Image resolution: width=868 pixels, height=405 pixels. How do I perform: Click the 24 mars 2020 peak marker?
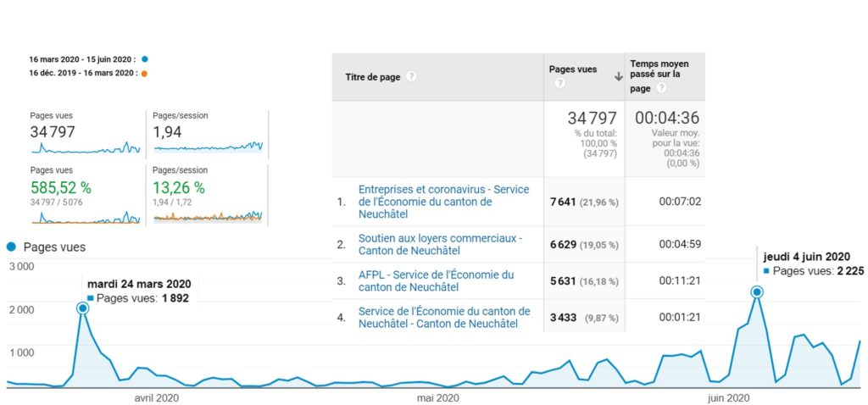point(83,308)
